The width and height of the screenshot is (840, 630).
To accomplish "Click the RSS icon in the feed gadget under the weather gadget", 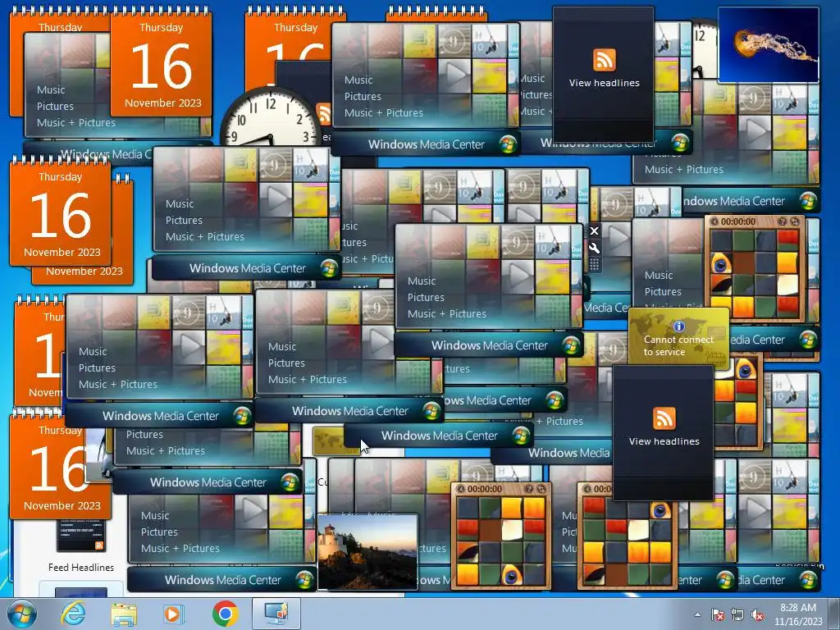I will 664,418.
